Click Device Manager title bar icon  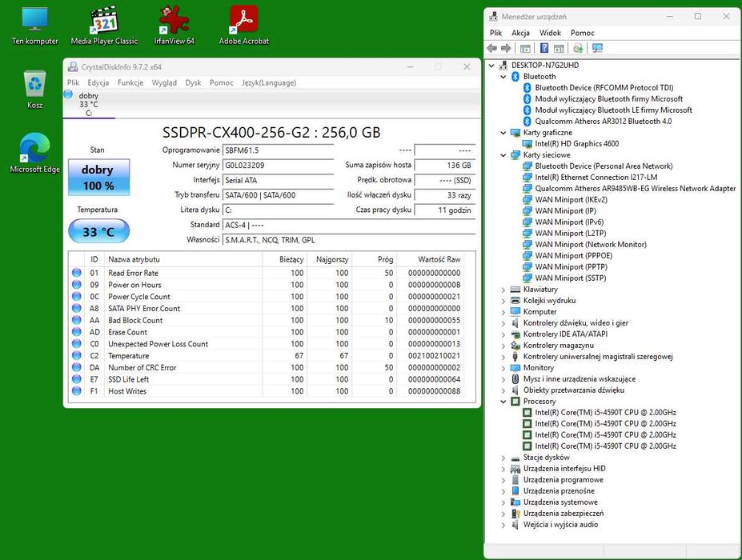[494, 16]
